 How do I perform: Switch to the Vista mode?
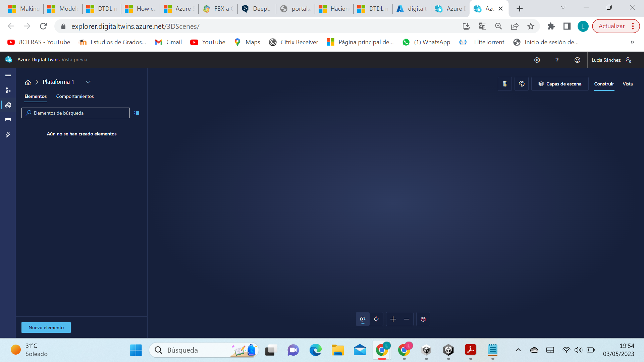pos(628,84)
